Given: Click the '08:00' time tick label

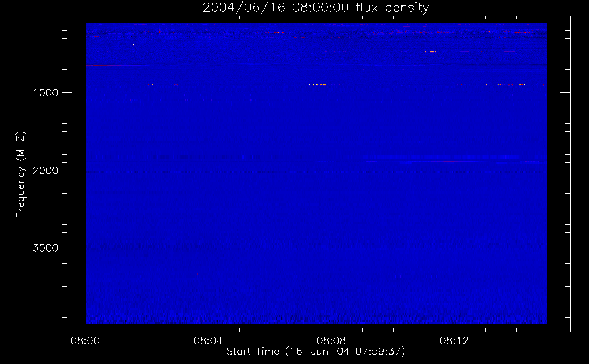Looking at the screenshot, I should [85, 341].
